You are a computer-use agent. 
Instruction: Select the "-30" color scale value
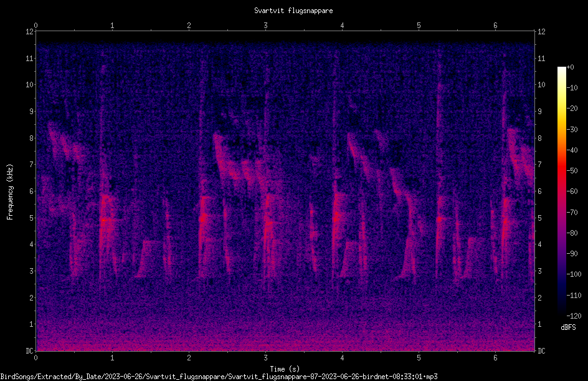[x=572, y=130]
